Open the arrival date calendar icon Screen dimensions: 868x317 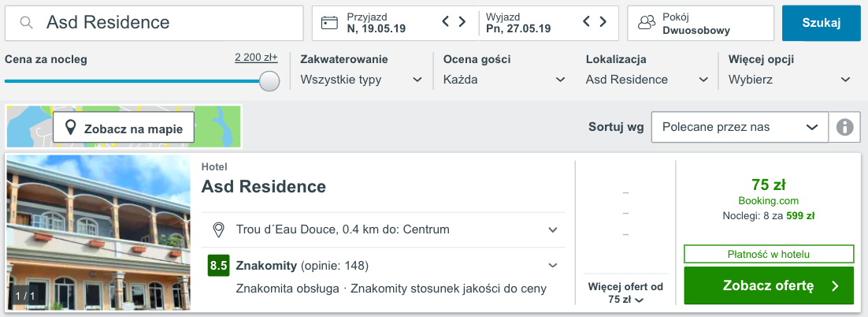tap(330, 23)
